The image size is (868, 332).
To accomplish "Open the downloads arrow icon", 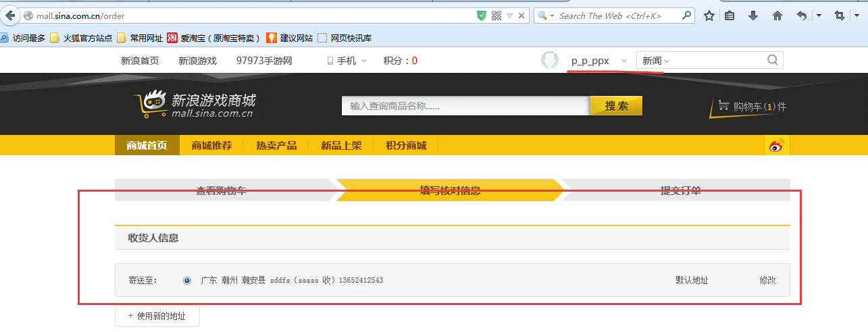I will [753, 16].
